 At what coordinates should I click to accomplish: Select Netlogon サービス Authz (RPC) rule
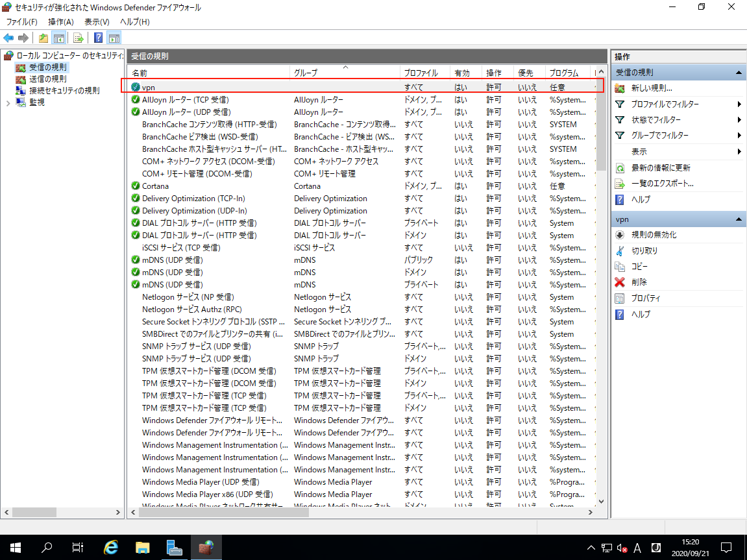point(362,309)
